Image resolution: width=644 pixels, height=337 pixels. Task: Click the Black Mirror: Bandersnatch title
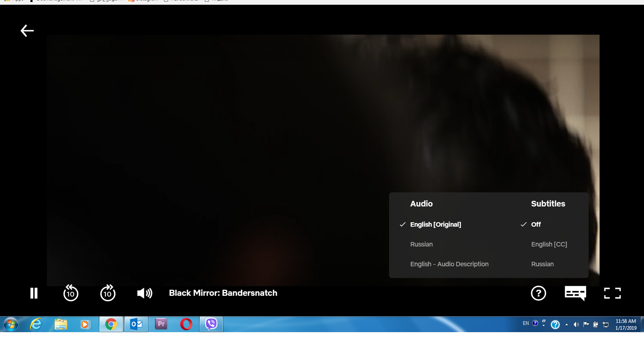223,293
